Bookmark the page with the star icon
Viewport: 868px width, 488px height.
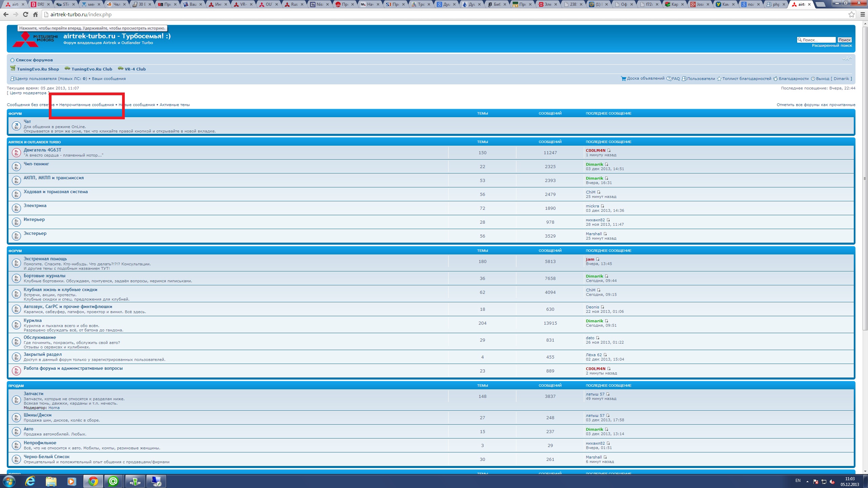tap(851, 15)
